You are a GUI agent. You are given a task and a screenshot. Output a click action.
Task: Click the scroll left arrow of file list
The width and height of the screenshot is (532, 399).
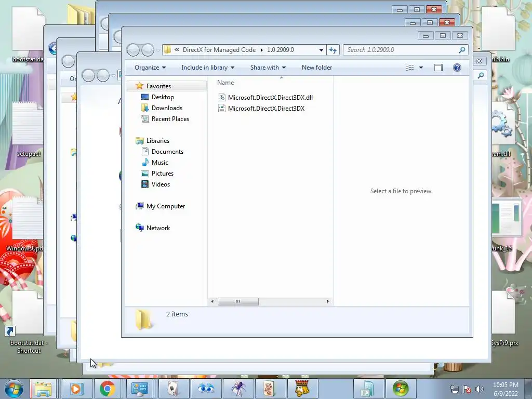[212, 301]
